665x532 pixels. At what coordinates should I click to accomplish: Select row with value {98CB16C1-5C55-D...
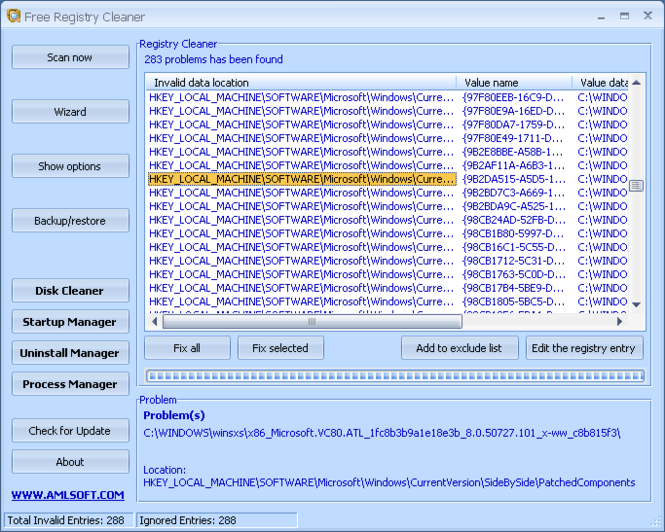(x=387, y=247)
